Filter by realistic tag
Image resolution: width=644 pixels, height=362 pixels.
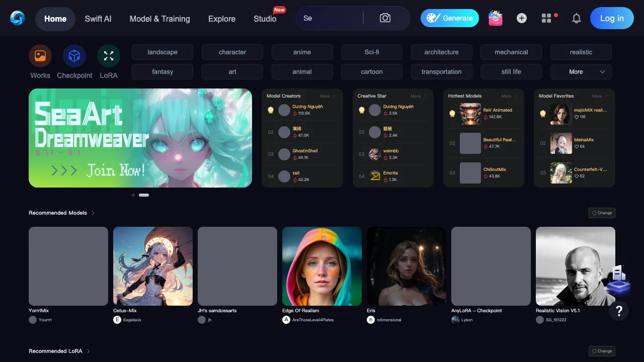(581, 52)
